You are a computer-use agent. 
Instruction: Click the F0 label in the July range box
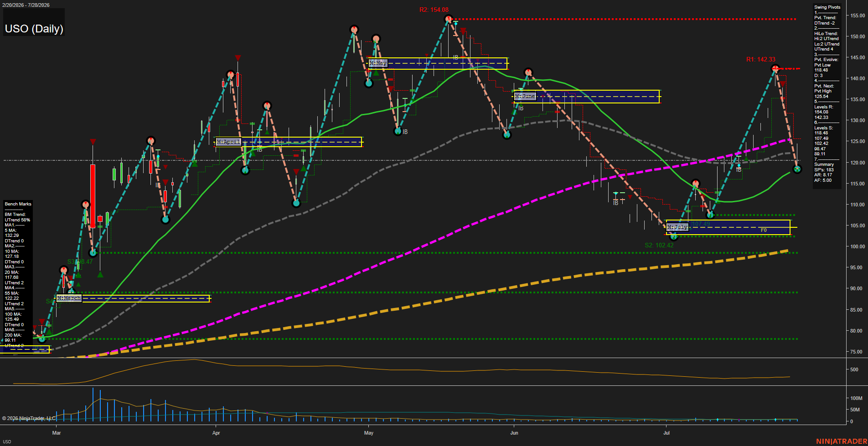point(764,230)
